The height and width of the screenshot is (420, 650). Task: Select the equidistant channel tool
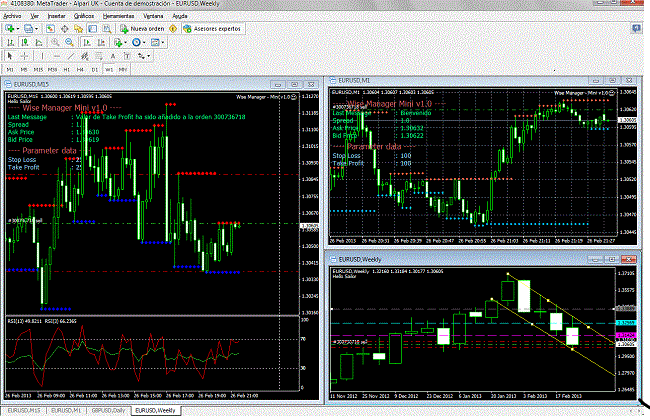85,56
